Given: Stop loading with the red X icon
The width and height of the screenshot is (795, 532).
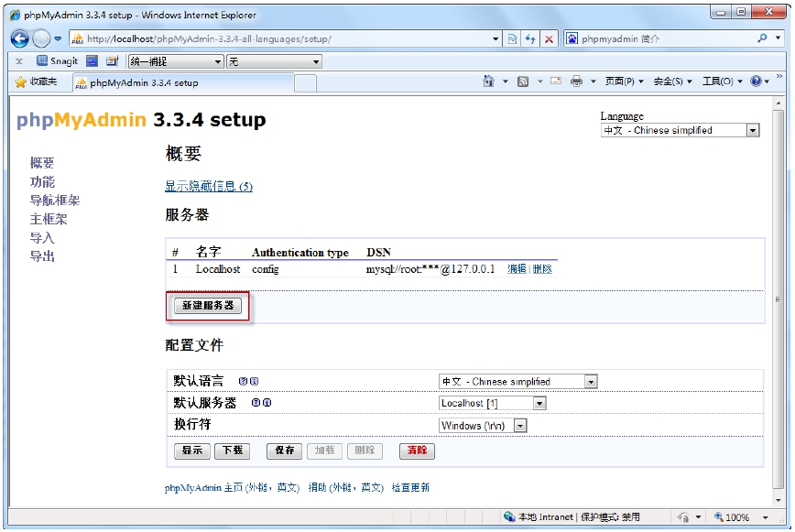Looking at the screenshot, I should pos(550,39).
